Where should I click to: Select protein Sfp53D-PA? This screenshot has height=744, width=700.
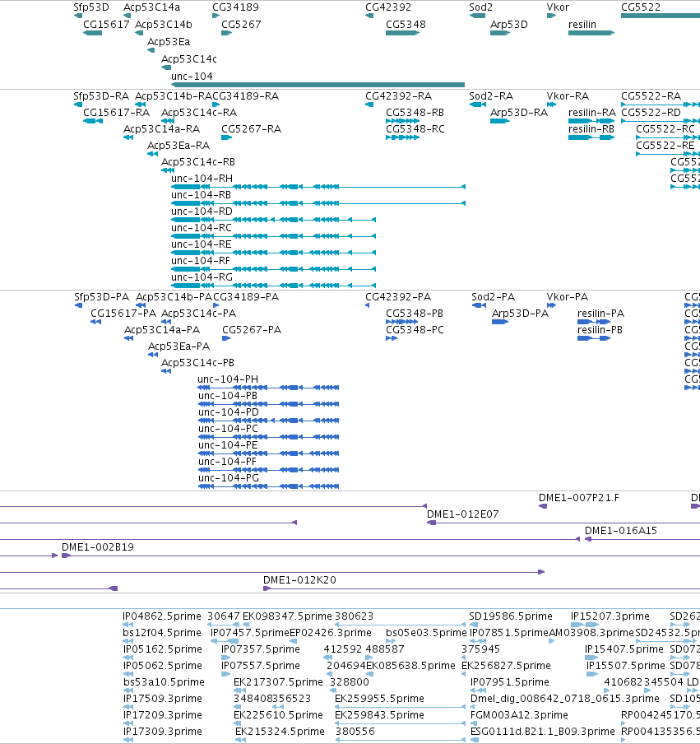coord(79,305)
